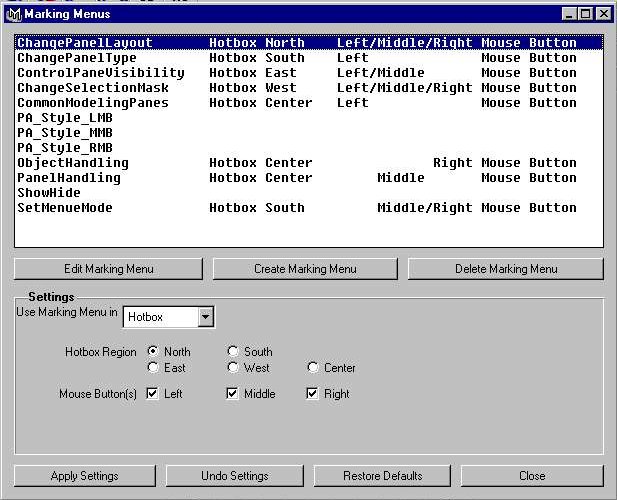
Task: Click the Maya icon in the title bar
Action: click(x=14, y=15)
